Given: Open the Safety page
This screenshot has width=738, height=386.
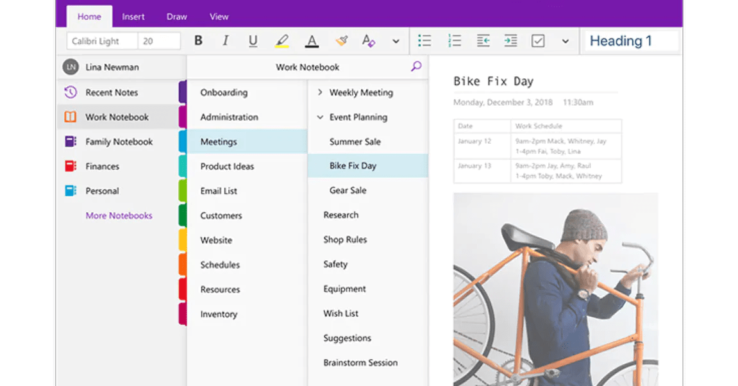Looking at the screenshot, I should (x=368, y=264).
